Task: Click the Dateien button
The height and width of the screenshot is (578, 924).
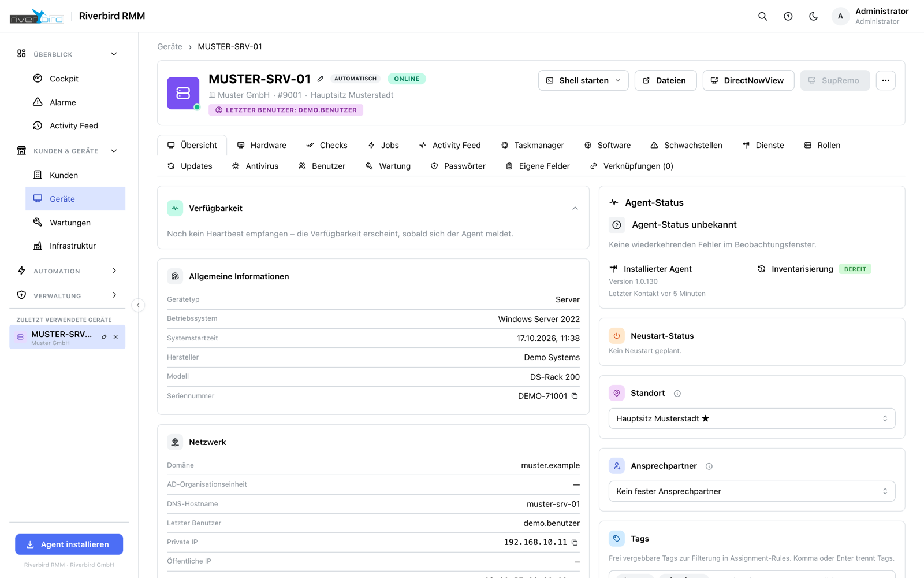Action: pos(665,80)
